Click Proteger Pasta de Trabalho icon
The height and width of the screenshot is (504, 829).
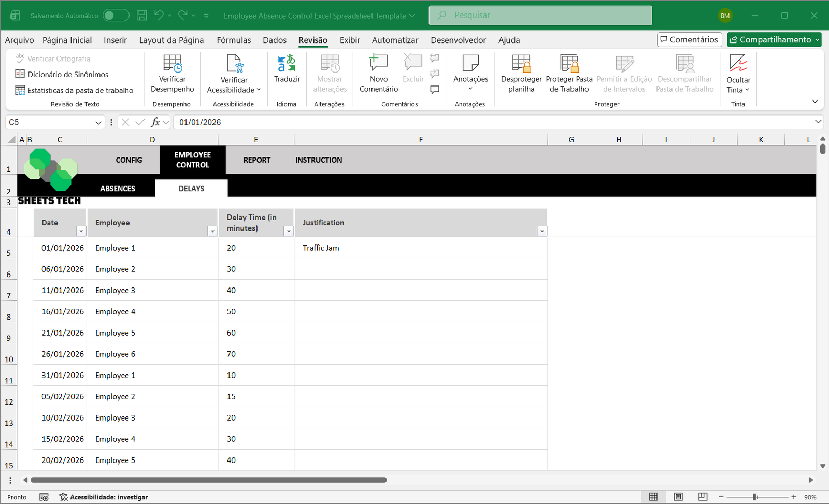[569, 64]
